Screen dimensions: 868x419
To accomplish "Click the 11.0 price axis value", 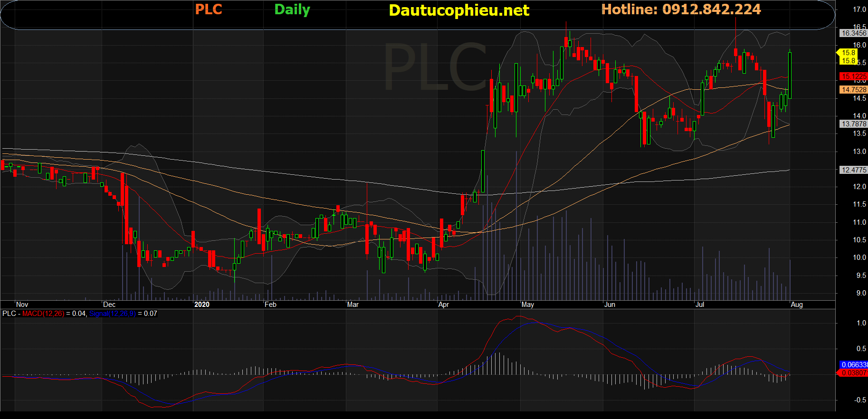I will pyautogui.click(x=859, y=222).
